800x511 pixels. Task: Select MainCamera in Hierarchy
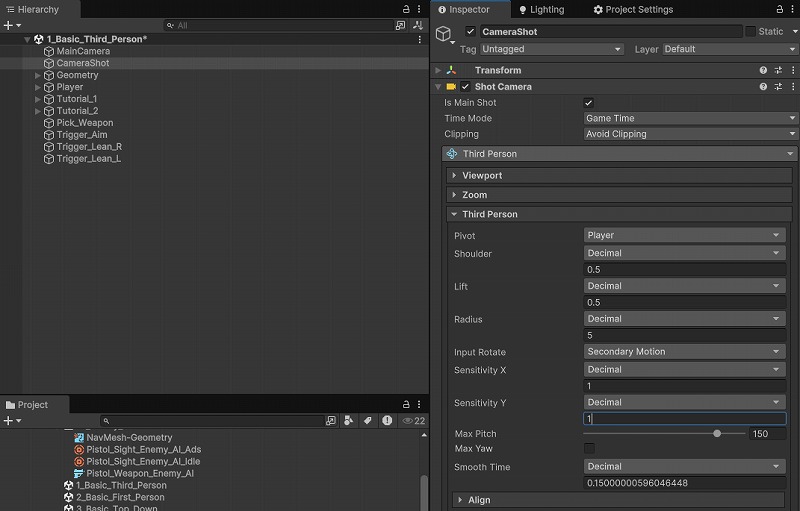pos(83,51)
